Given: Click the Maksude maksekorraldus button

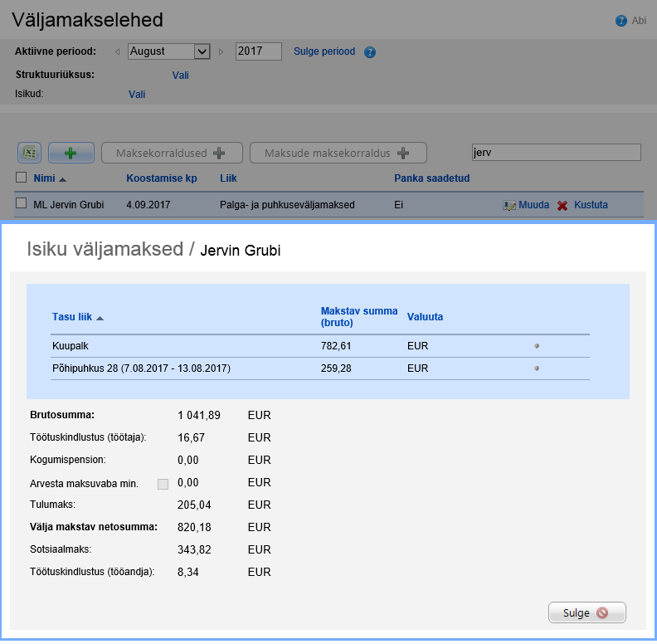Looking at the screenshot, I should tap(338, 153).
